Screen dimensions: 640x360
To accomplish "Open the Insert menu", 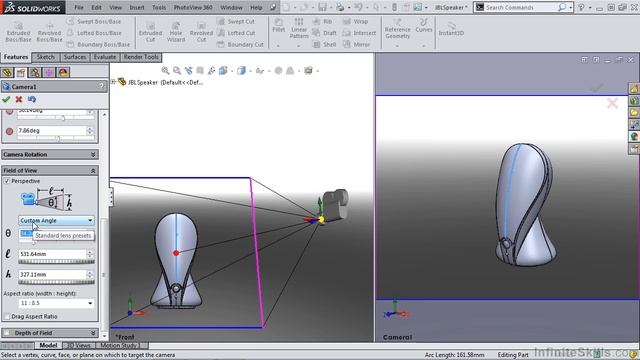I will [x=137, y=7].
